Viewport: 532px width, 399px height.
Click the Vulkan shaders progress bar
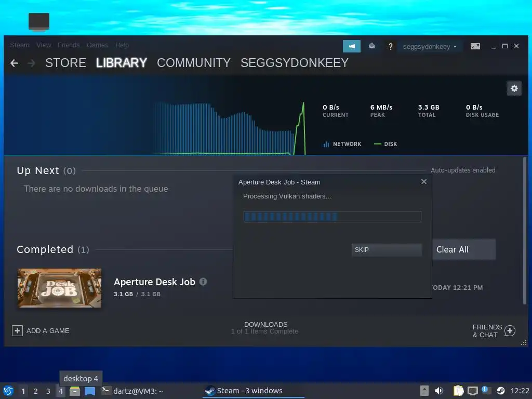(x=332, y=217)
